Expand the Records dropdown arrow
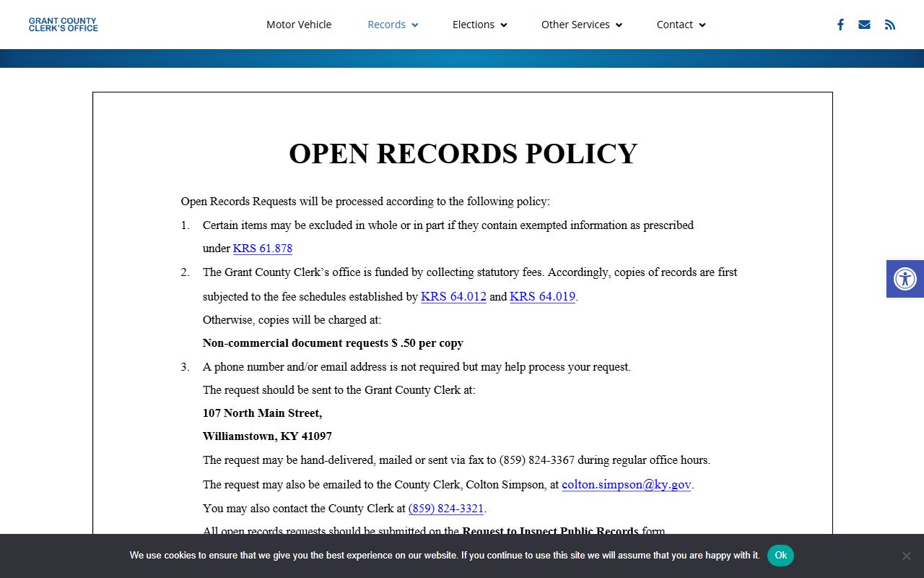 (x=415, y=25)
